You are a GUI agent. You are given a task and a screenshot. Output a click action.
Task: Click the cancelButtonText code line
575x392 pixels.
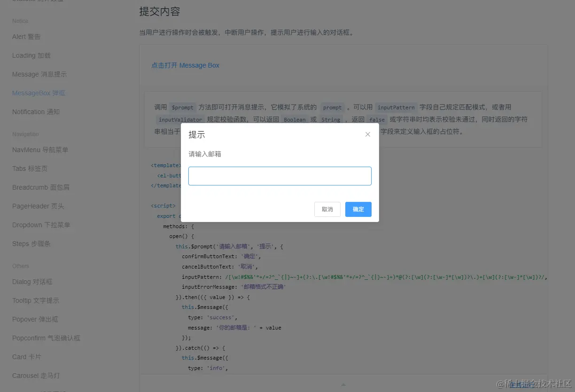pos(220,267)
